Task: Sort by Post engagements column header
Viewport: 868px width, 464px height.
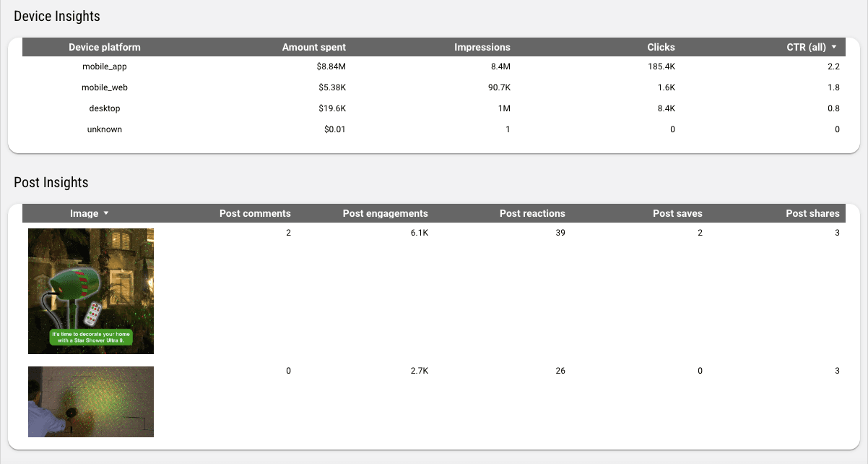Action: [x=385, y=213]
